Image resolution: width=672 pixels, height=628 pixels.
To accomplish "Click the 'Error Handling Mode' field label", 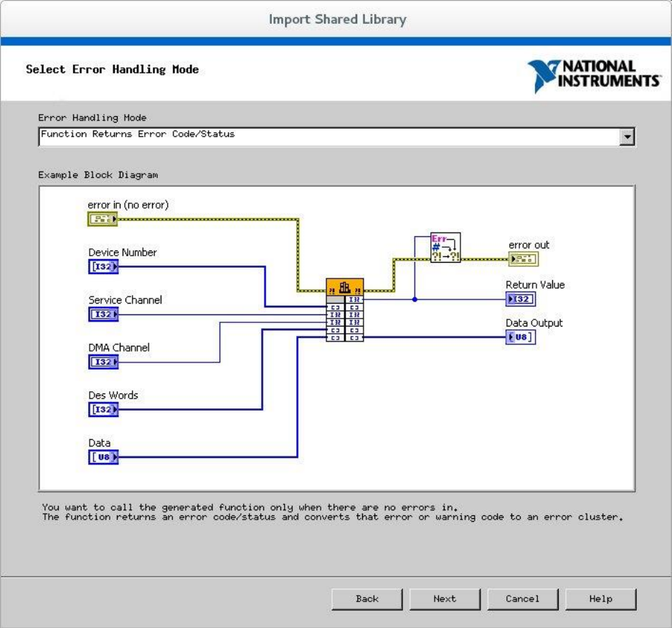I will (92, 118).
